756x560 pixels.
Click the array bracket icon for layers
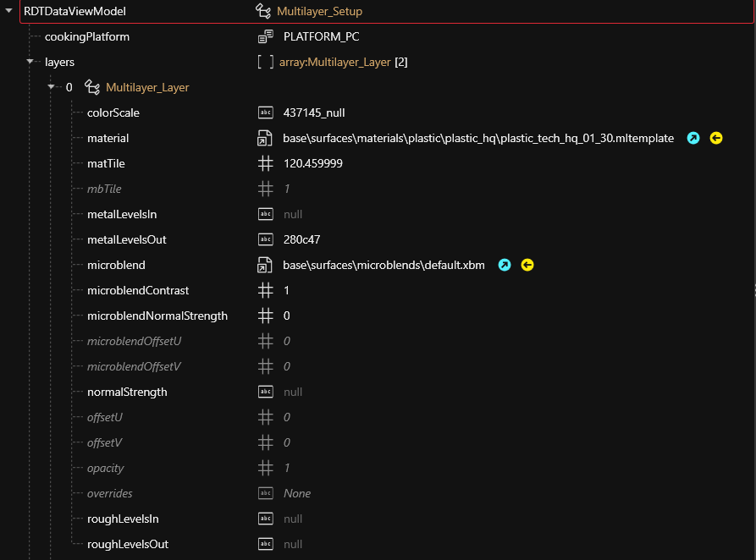pyautogui.click(x=266, y=62)
